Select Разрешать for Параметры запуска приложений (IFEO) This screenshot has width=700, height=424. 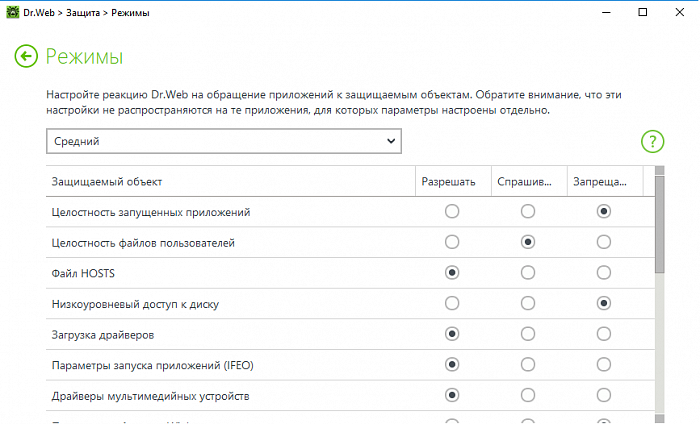(x=452, y=365)
